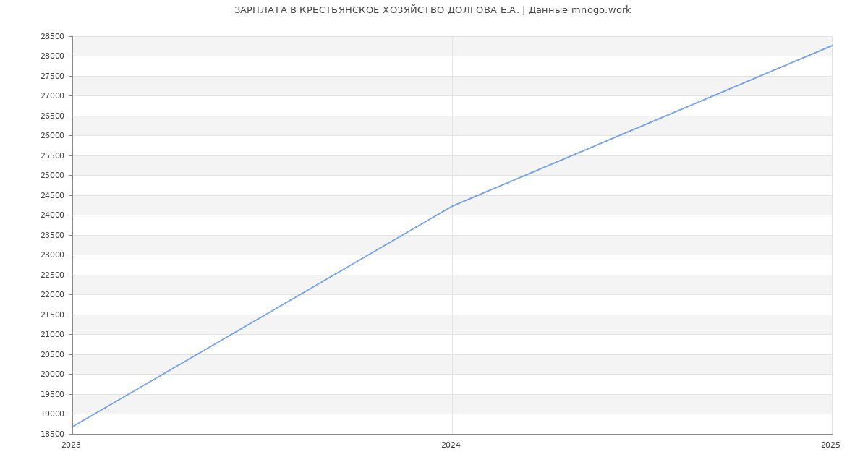Select the line's starting point at 2023
This screenshot has width=868, height=470.
73,427
